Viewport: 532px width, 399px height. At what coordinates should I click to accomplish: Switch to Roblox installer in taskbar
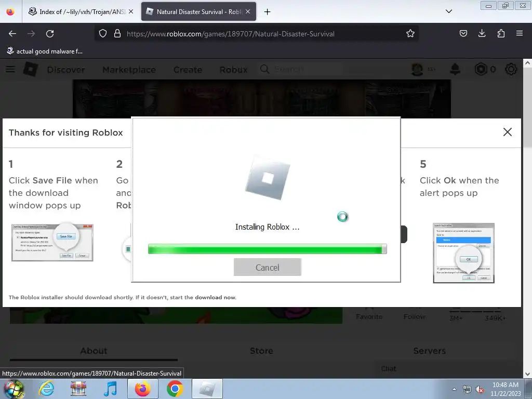pos(207,389)
